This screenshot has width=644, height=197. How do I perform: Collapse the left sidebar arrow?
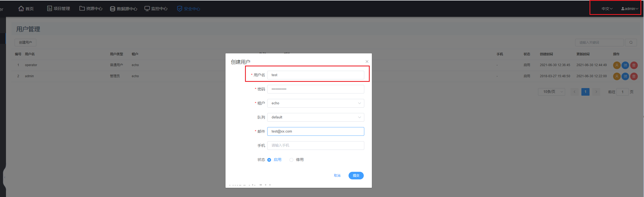pos(5,177)
